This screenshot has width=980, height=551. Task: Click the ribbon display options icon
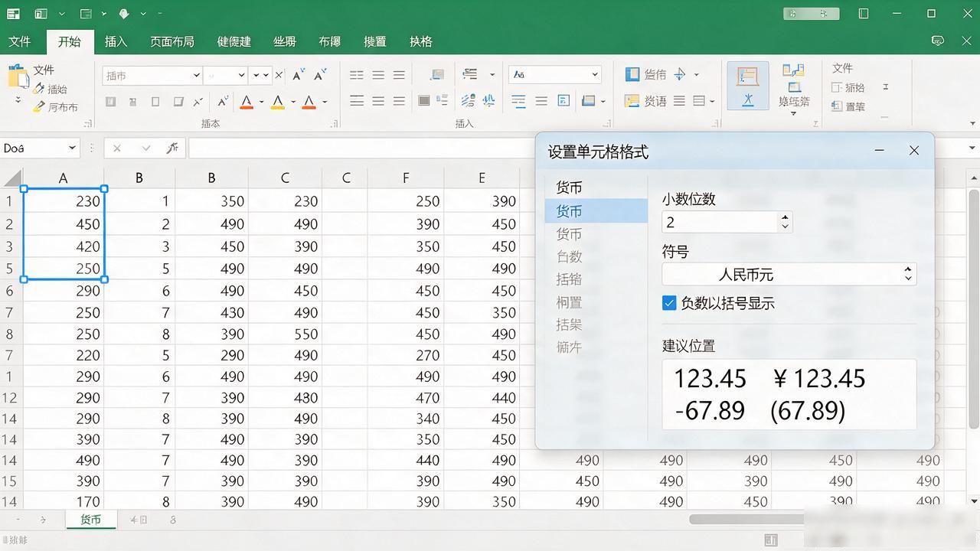864,14
